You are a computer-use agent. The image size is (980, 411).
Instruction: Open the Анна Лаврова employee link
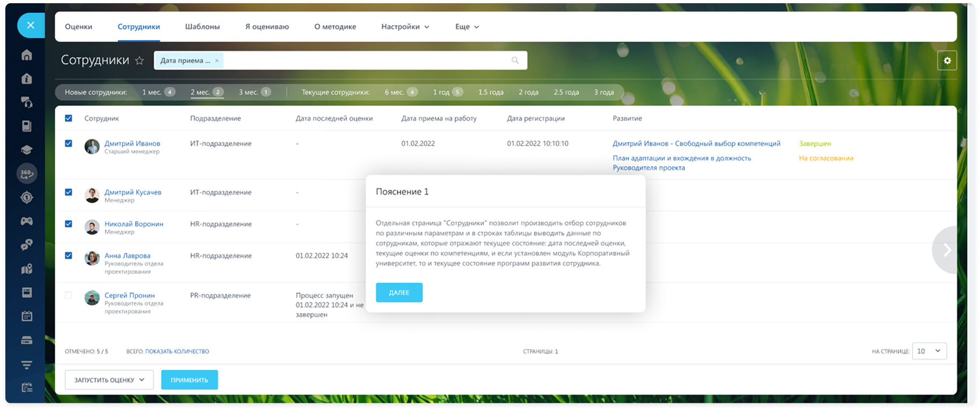point(127,255)
